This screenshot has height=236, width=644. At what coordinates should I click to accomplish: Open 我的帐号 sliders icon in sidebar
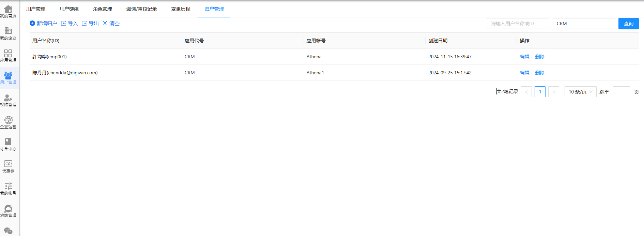(8, 186)
